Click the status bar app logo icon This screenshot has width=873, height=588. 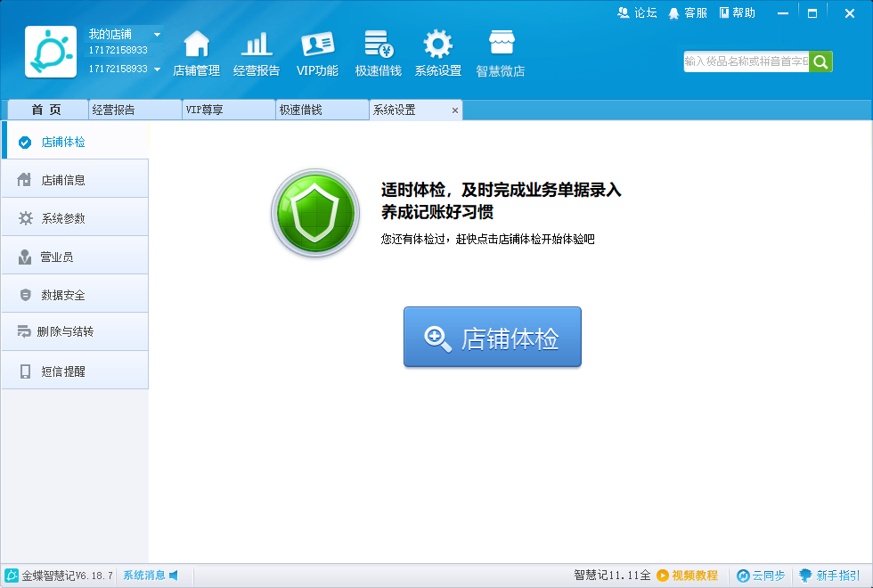[x=11, y=576]
